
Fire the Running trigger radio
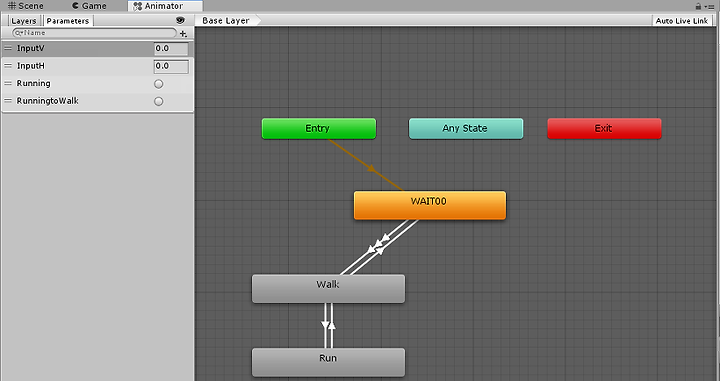click(158, 84)
